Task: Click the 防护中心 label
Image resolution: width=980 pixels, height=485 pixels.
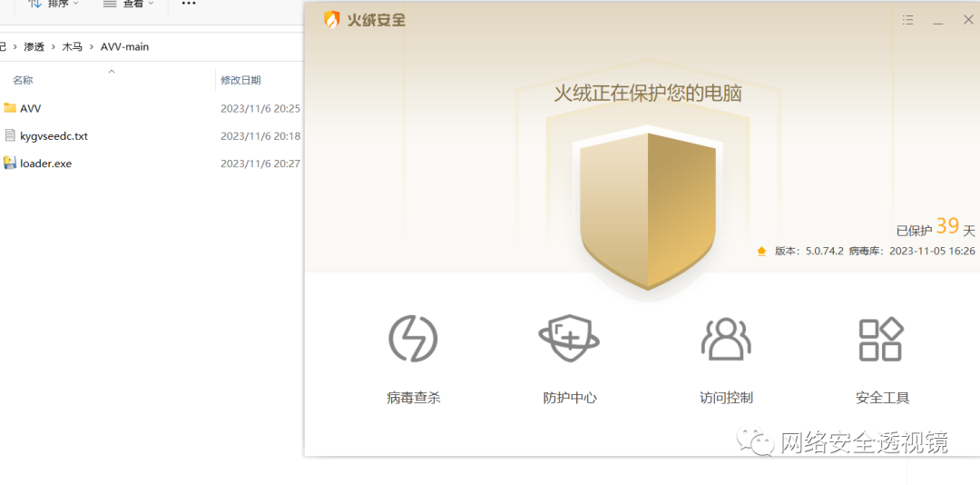Action: [x=569, y=398]
